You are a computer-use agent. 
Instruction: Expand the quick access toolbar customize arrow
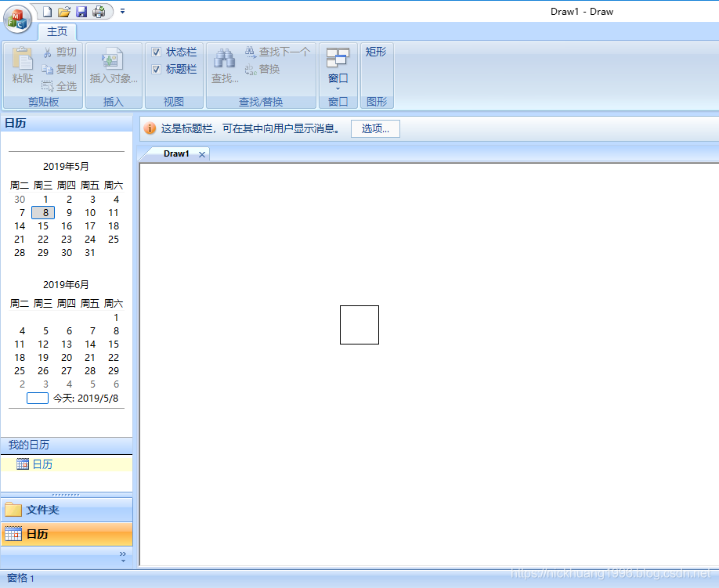pos(122,12)
